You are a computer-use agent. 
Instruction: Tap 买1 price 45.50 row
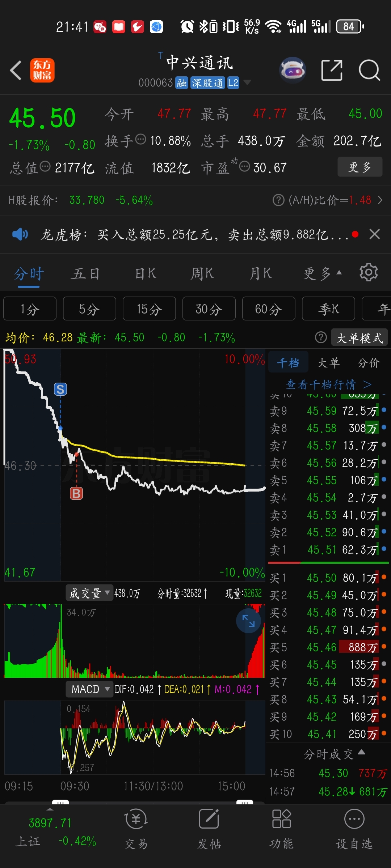coord(328,578)
